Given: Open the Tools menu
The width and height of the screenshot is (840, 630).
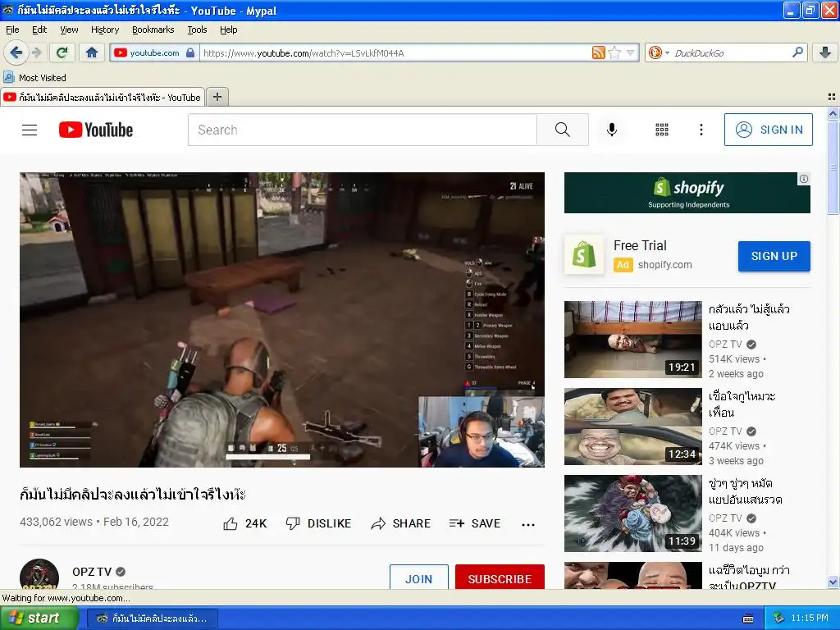Looking at the screenshot, I should [197, 30].
